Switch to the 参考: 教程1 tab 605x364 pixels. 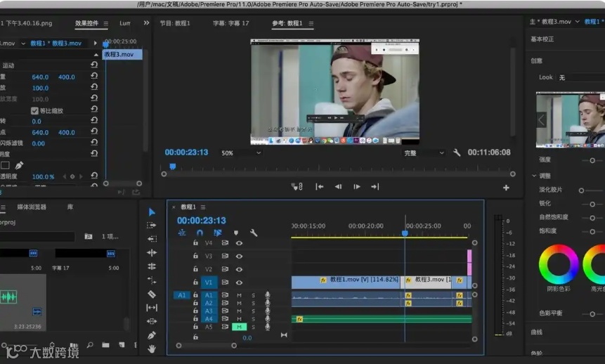click(x=287, y=23)
